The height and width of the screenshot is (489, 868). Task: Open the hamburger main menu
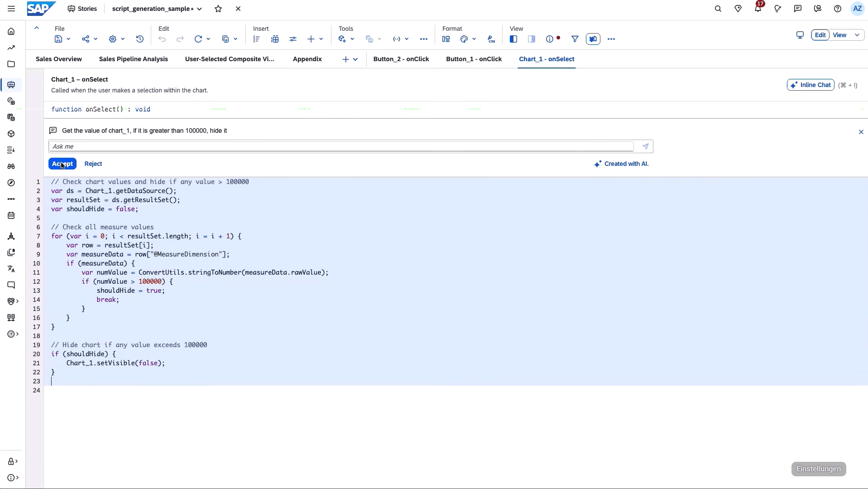pos(11,9)
